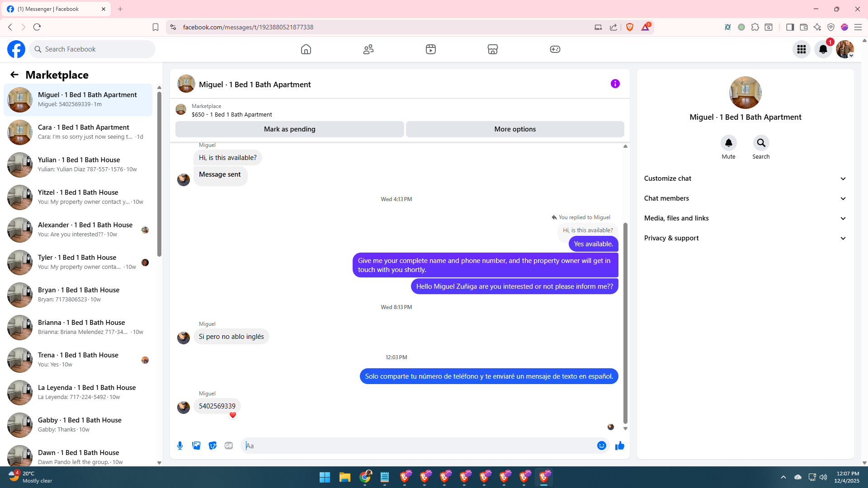Open conversation information purple icon
The image size is (868, 488).
click(615, 84)
